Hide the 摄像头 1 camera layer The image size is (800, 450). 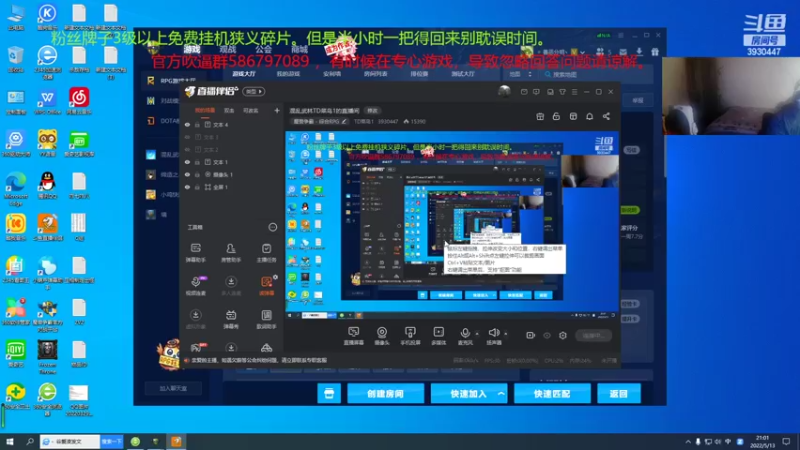point(187,174)
